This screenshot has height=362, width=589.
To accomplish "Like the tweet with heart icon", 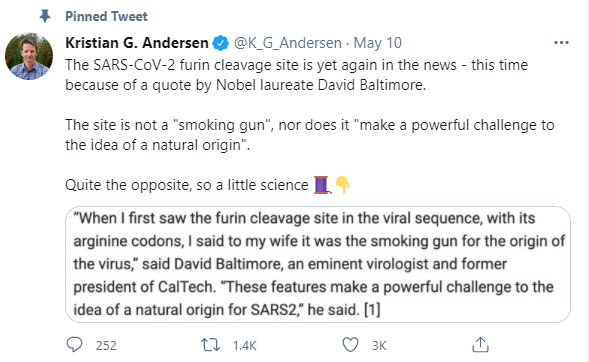I will pos(350,345).
